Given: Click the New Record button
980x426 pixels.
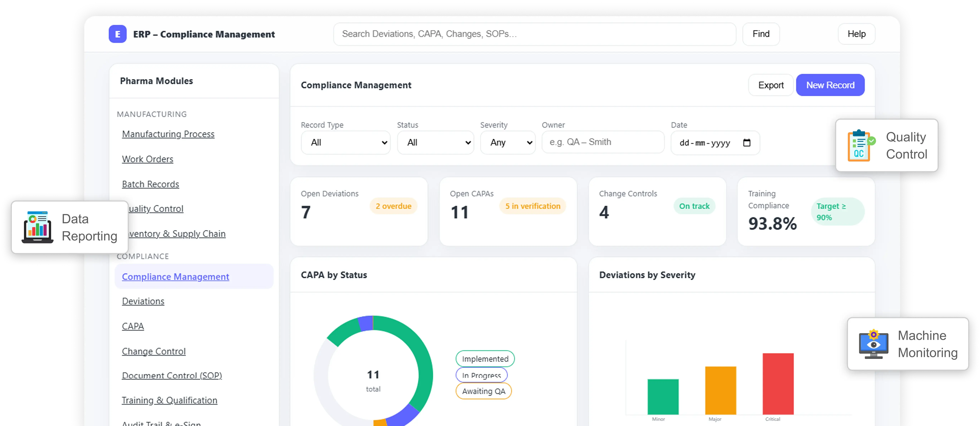Looking at the screenshot, I should click(x=830, y=85).
